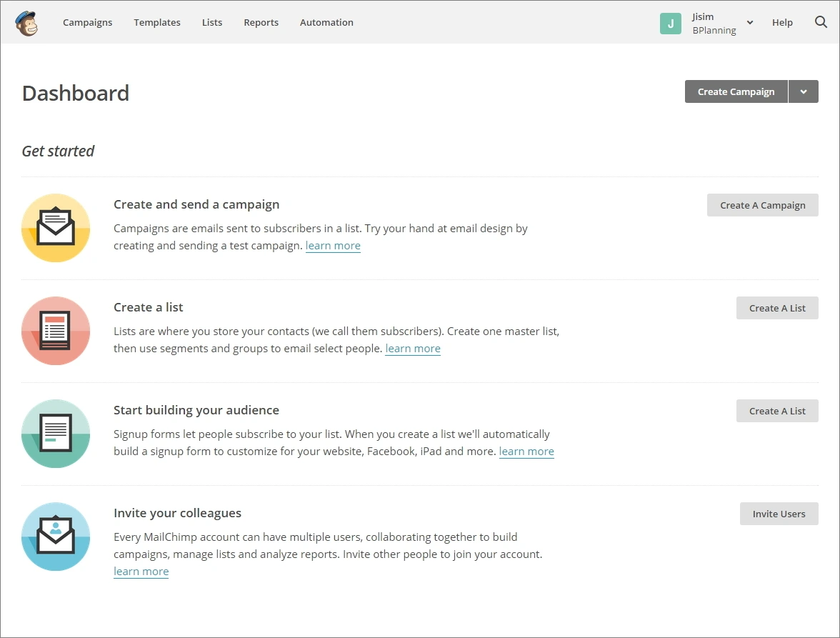Go to the Templates tab
The image size is (840, 638).
tap(157, 22)
